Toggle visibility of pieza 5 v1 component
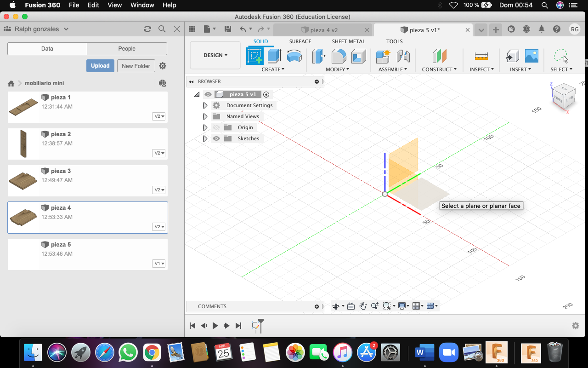 208,94
